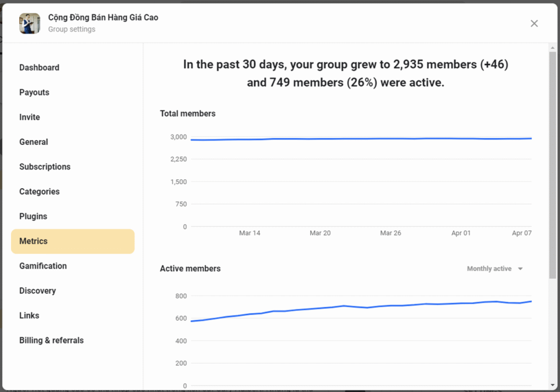This screenshot has height=392, width=560.
Task: Click the 2,250 axis value
Action: [179, 159]
